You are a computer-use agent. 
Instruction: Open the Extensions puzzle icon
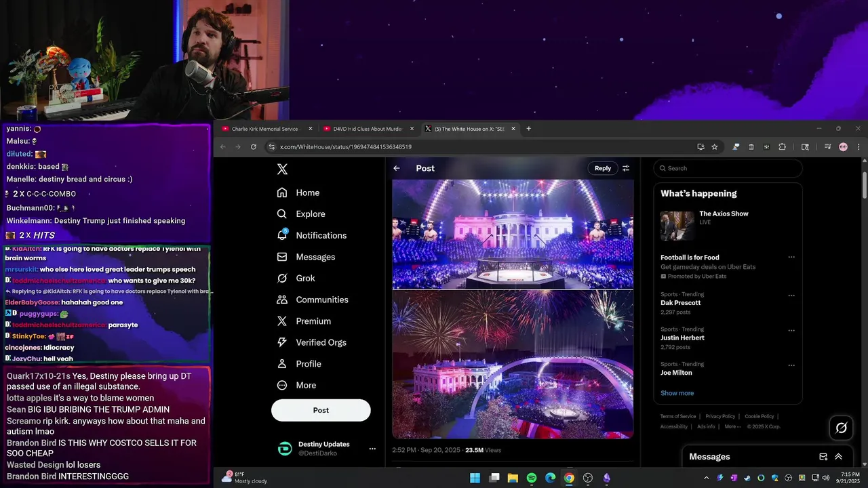782,146
